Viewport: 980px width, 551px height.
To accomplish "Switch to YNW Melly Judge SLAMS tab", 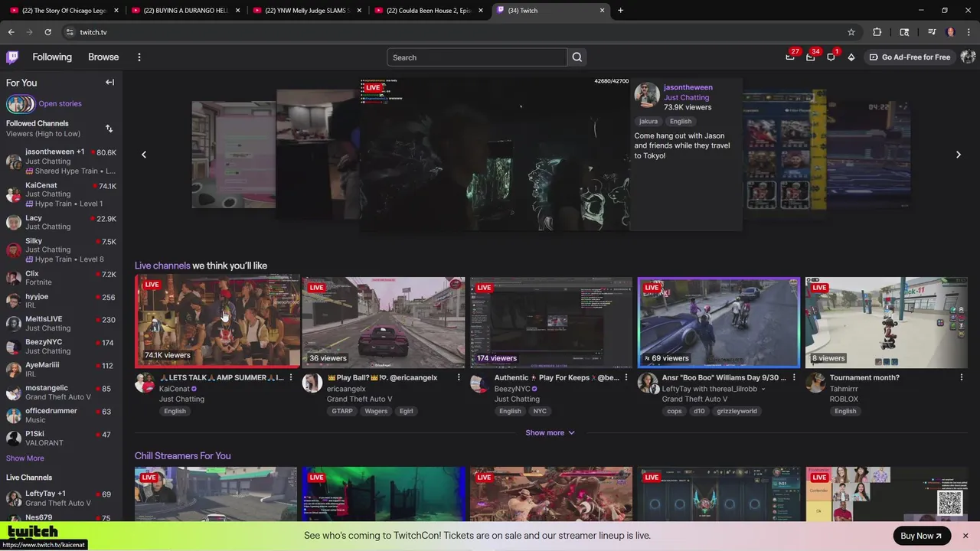I will (x=308, y=11).
